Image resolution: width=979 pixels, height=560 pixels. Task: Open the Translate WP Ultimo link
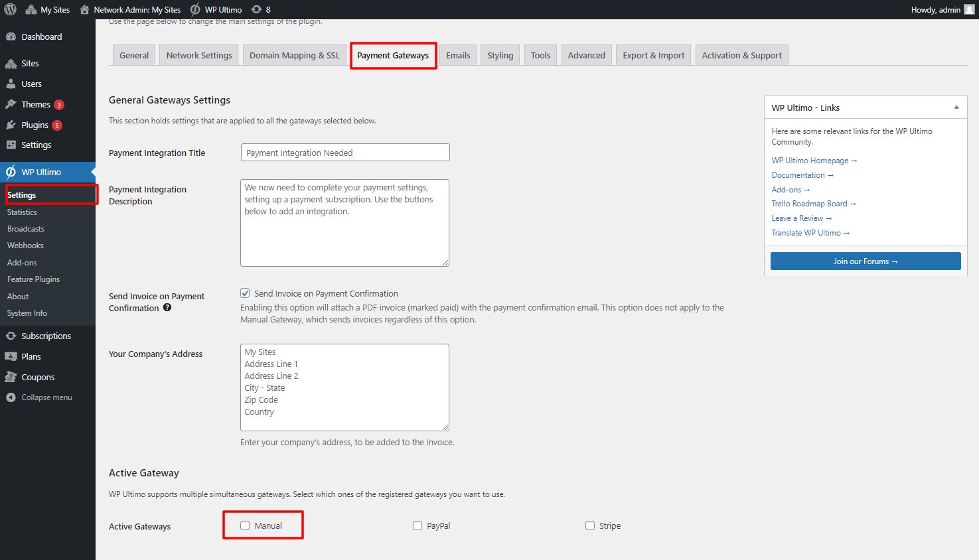(x=810, y=233)
